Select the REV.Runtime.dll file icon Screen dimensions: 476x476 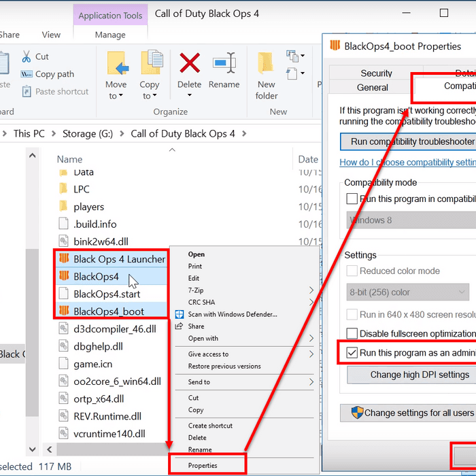tap(63, 415)
